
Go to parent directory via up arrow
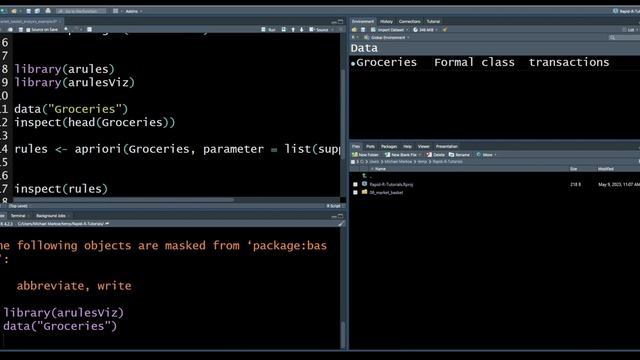point(364,176)
